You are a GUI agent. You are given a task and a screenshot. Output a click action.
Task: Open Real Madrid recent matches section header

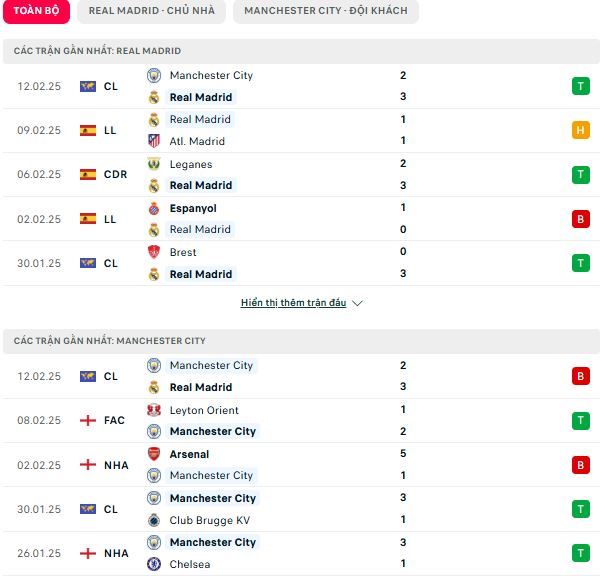click(301, 51)
